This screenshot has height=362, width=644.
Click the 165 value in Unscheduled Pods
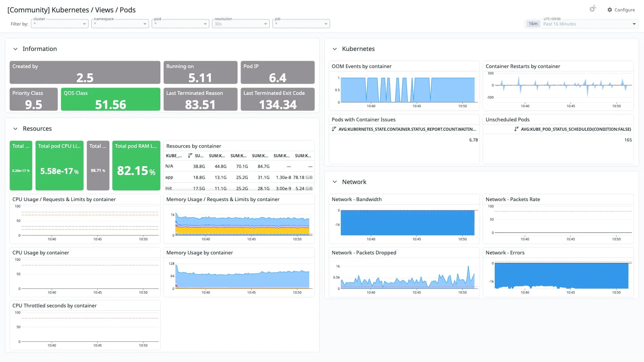coord(628,140)
